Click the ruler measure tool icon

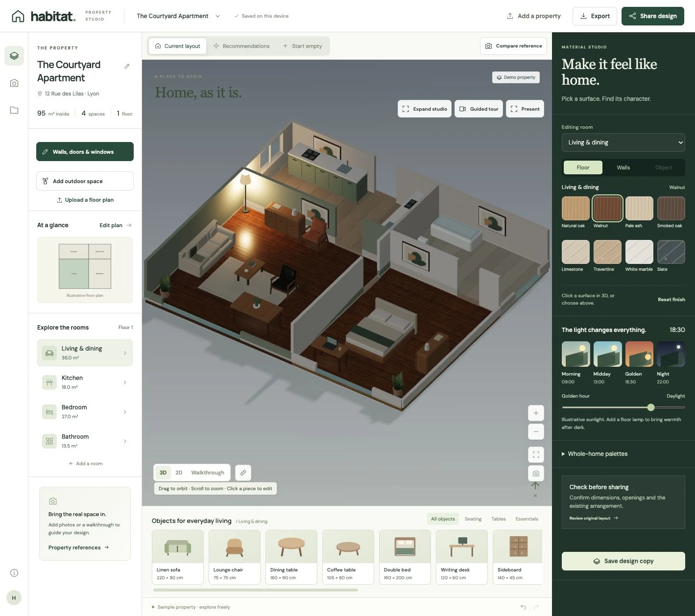click(x=243, y=473)
